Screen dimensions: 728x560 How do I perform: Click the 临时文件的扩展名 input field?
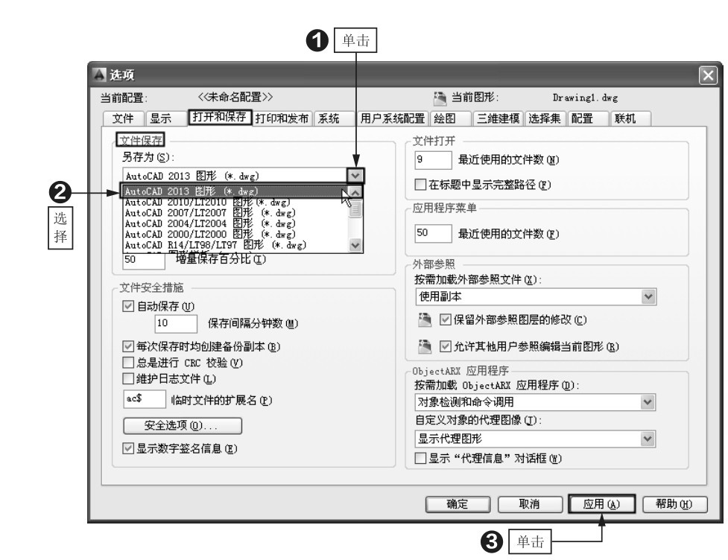click(144, 399)
